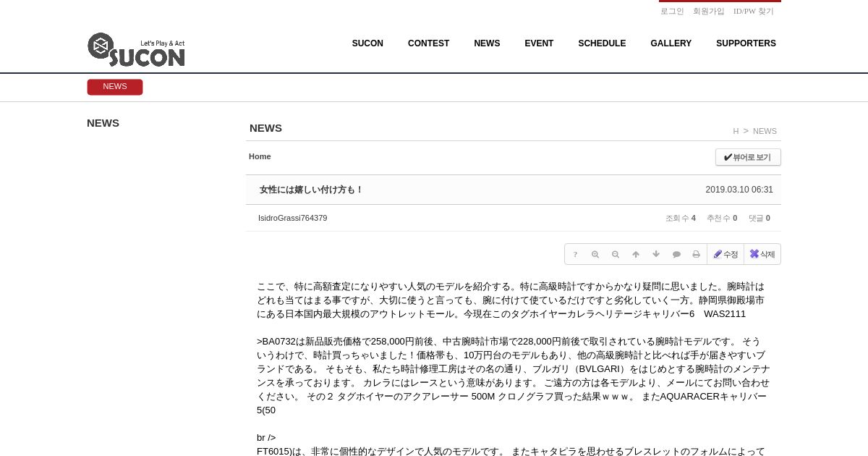Jump to comments via speech bubble icon
This screenshot has width=868, height=456.
[x=676, y=254]
